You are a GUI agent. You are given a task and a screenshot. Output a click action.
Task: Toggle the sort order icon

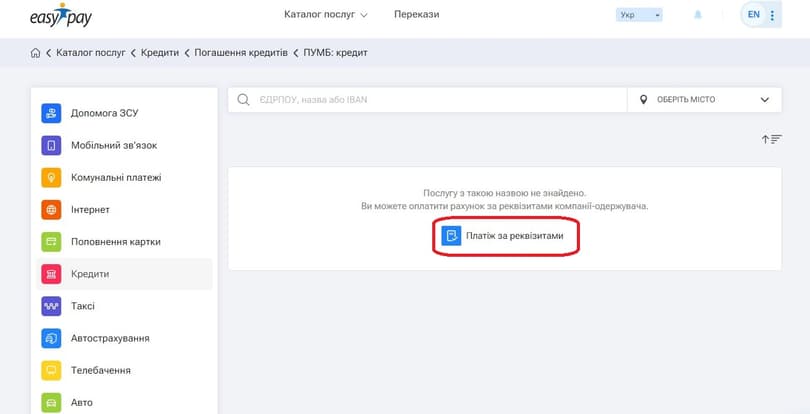point(772,139)
